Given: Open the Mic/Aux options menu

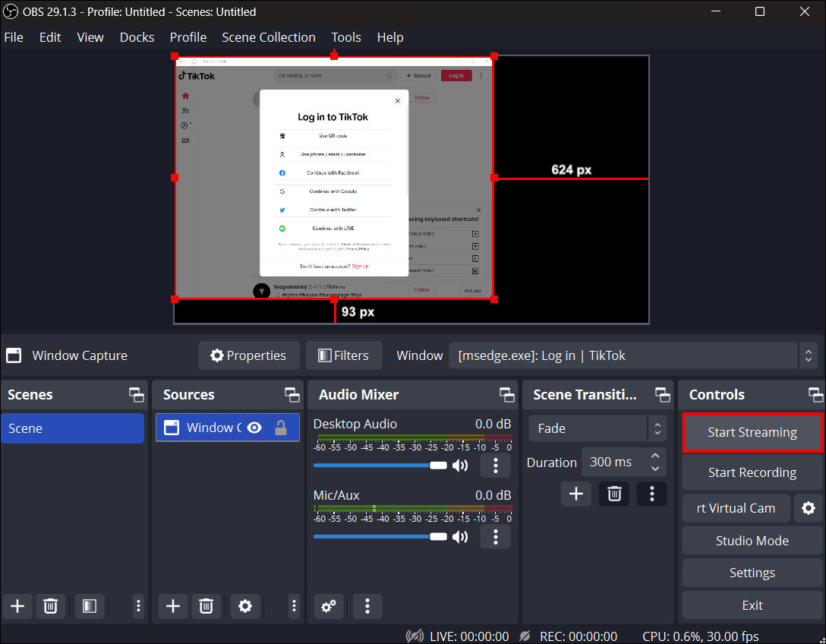Looking at the screenshot, I should pyautogui.click(x=495, y=536).
